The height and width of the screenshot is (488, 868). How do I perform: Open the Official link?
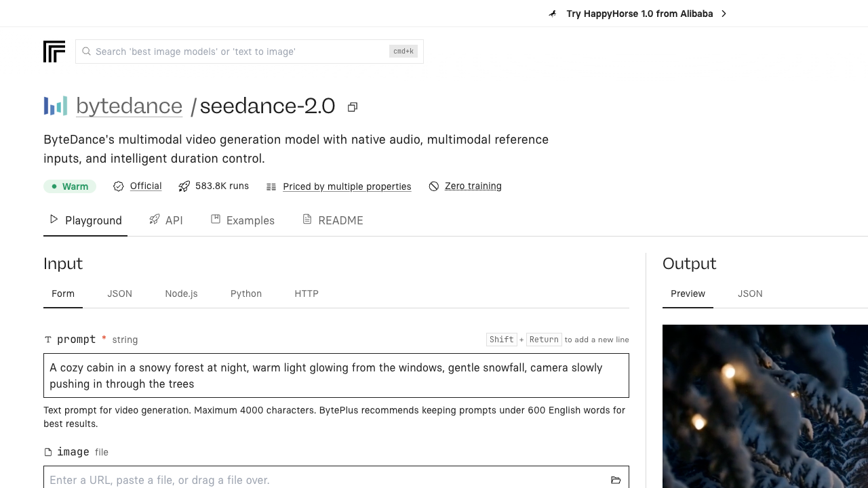[x=146, y=186]
